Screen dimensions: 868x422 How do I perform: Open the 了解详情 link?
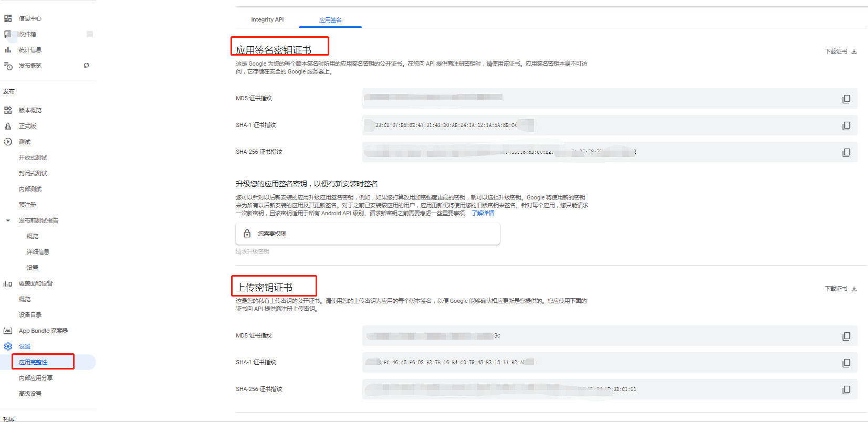tap(483, 213)
